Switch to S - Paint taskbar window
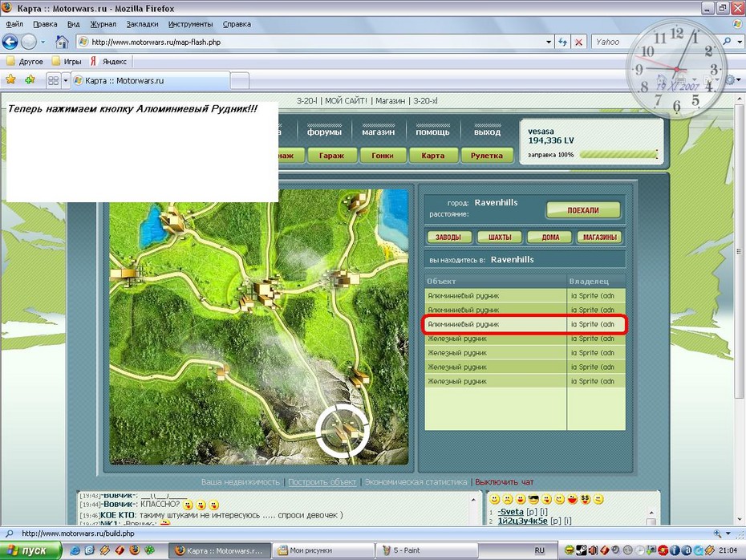 427,550
